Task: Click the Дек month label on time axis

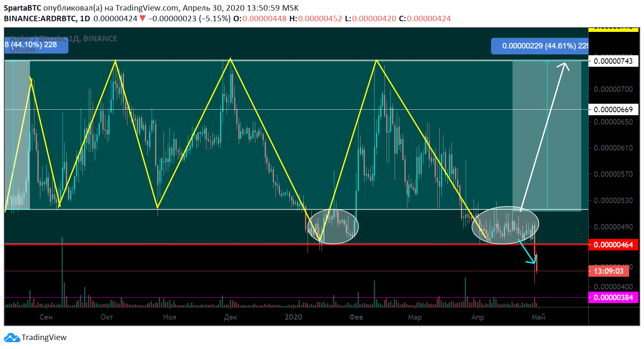Action: (x=230, y=317)
